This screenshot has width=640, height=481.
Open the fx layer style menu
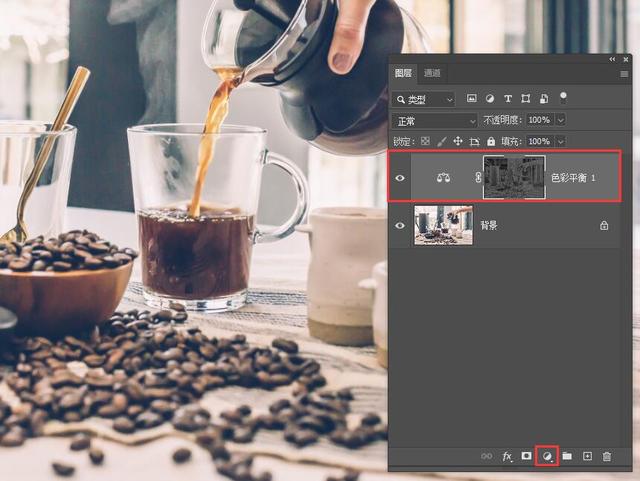pos(507,457)
